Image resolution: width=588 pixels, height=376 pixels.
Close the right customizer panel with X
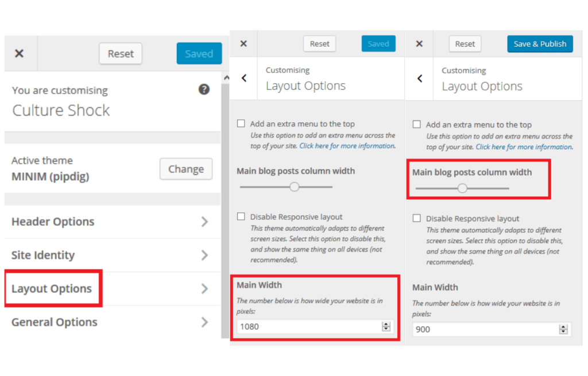pos(419,44)
